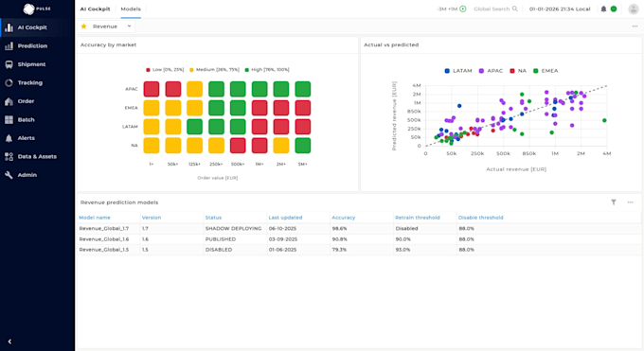Open Data & Assets section
The width and height of the screenshot is (644, 351).
37,156
